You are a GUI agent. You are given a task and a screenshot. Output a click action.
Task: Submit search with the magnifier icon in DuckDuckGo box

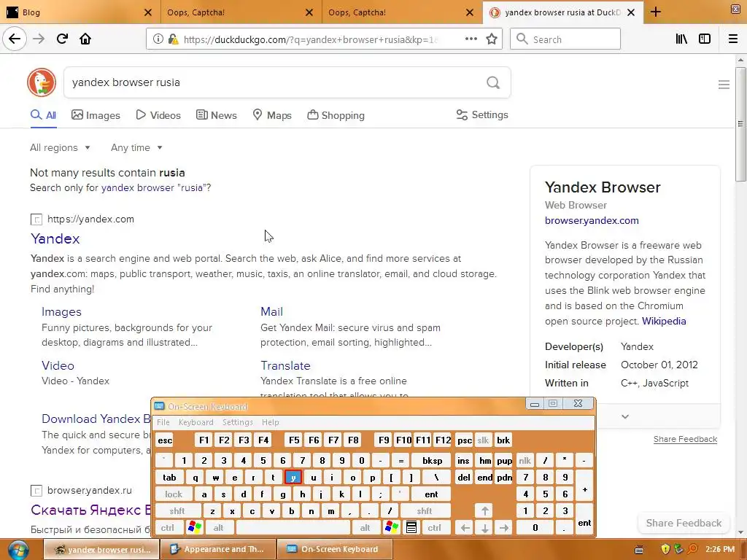pos(493,83)
